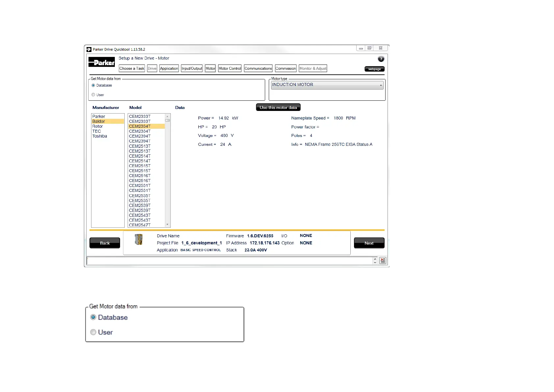Click the Power 14.92 value
The height and width of the screenshot is (392, 554).
tap(224, 118)
